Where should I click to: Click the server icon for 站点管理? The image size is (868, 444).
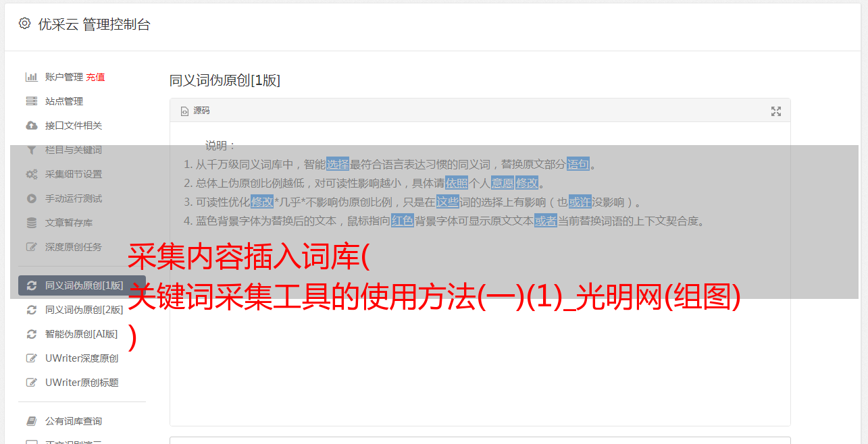coord(31,101)
